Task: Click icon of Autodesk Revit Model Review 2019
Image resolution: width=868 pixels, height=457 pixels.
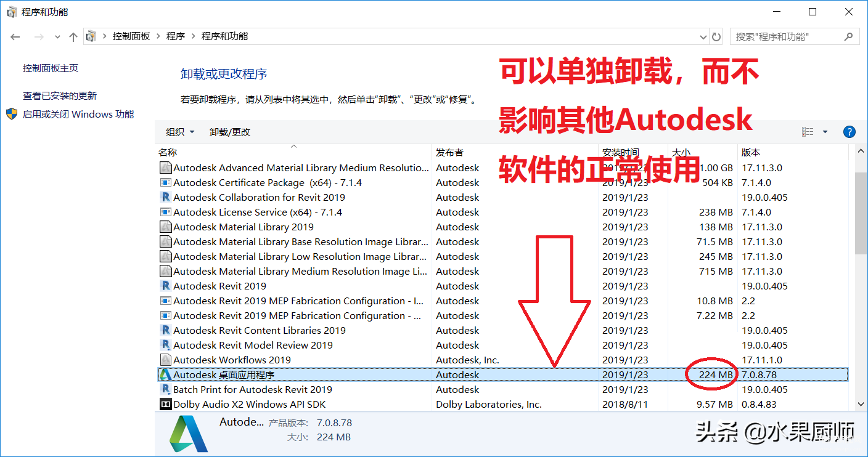Action: 165,345
